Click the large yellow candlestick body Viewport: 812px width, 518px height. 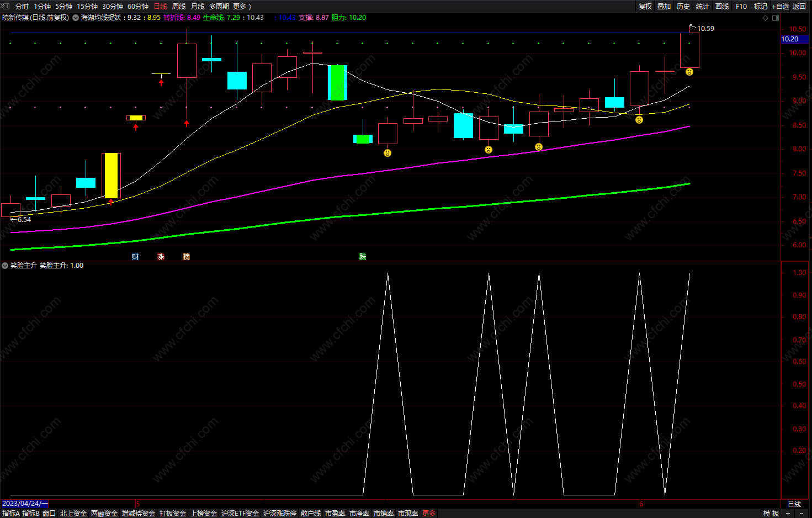(111, 175)
